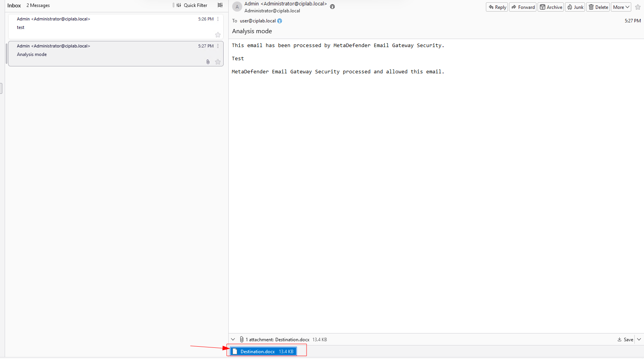The image size is (644, 359).
Task: Star the Analysis mode message
Action: click(x=218, y=62)
